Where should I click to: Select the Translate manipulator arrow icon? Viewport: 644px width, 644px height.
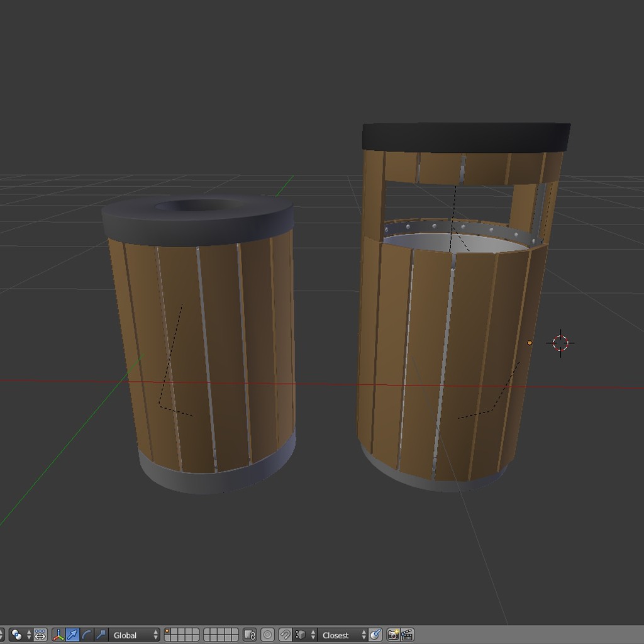click(x=71, y=635)
